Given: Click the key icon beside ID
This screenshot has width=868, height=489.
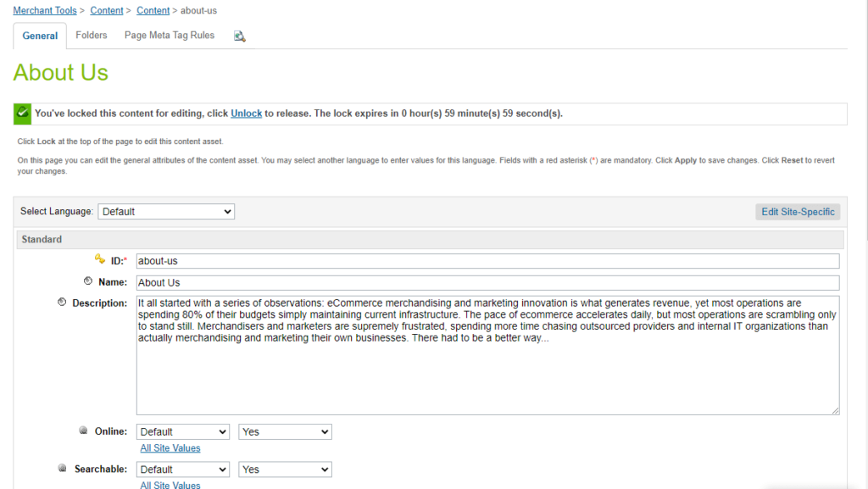Looking at the screenshot, I should 100,258.
